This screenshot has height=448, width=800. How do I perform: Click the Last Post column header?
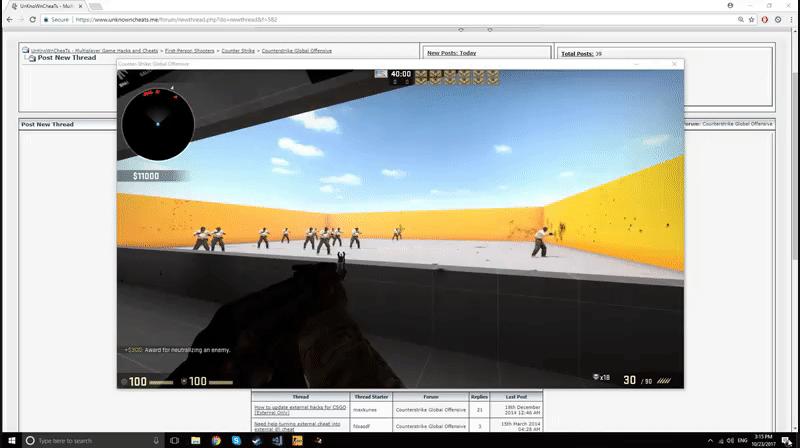pos(516,396)
